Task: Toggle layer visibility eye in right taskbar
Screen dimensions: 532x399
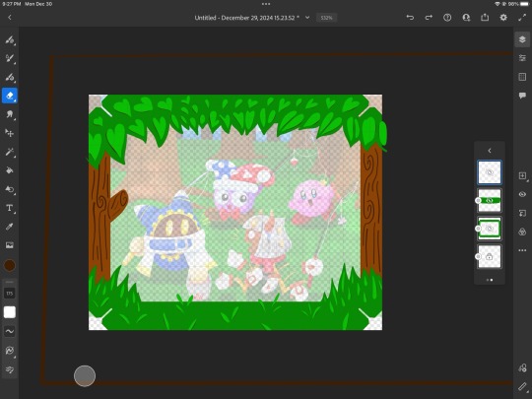Action: 522,194
